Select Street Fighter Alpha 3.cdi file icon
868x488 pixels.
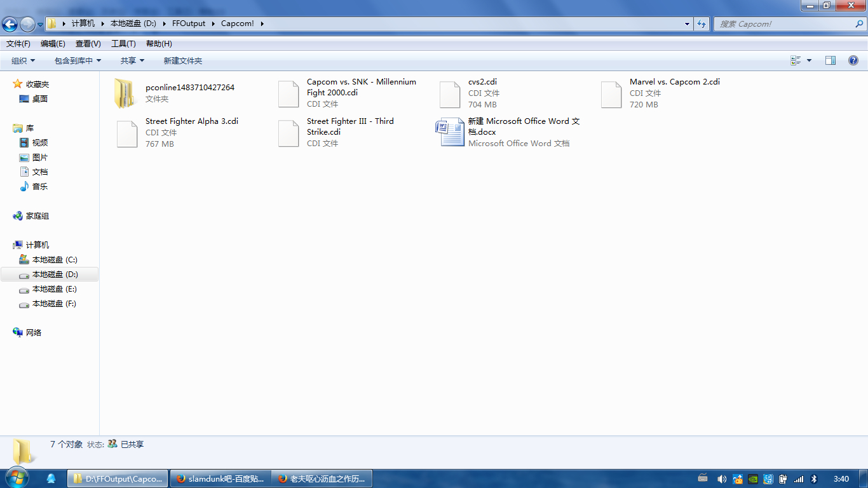[x=127, y=133]
